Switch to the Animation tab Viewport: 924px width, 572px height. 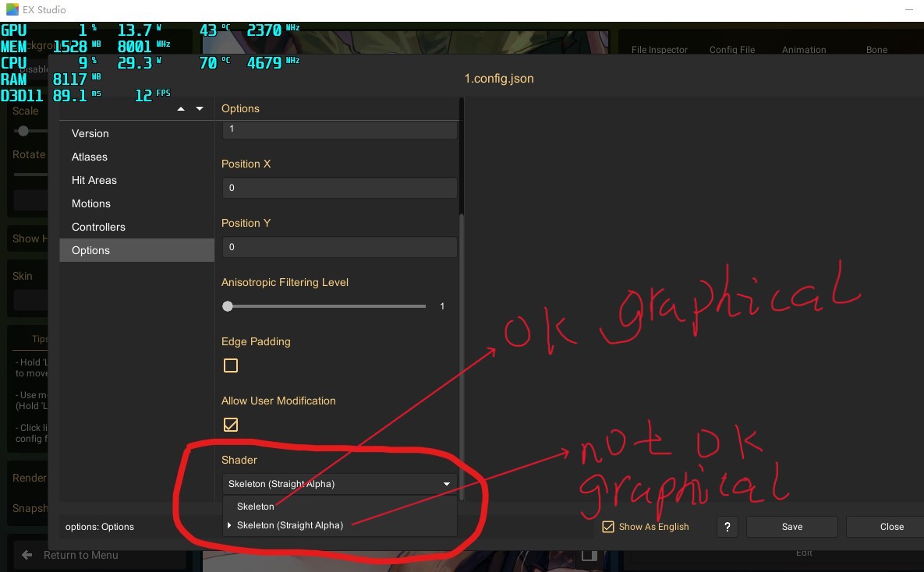pos(804,50)
